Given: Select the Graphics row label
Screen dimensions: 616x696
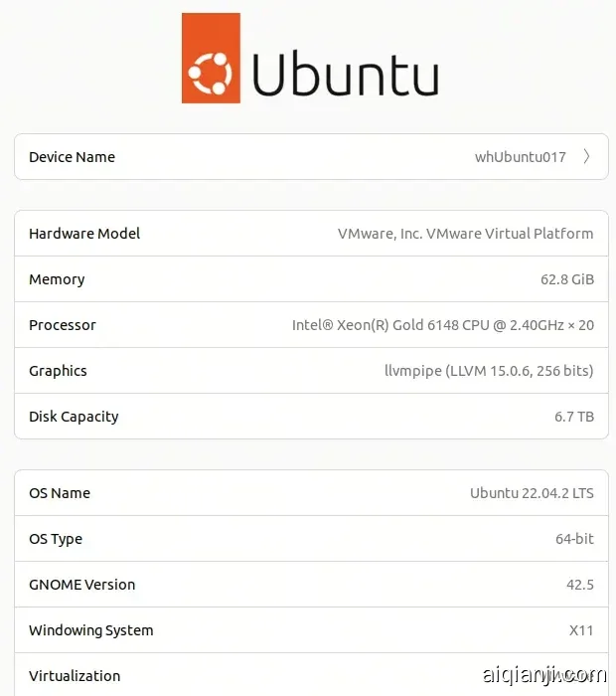Looking at the screenshot, I should click(58, 371).
